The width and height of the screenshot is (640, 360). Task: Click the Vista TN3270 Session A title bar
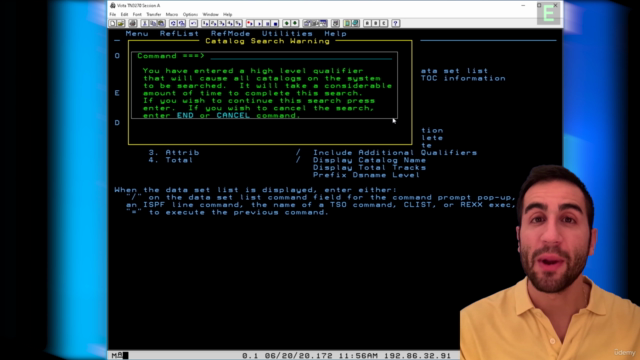click(x=139, y=5)
